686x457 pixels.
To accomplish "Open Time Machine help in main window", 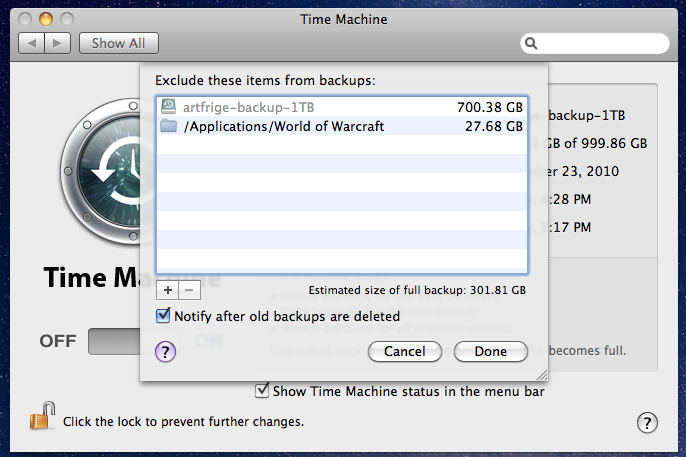I will coord(647,422).
